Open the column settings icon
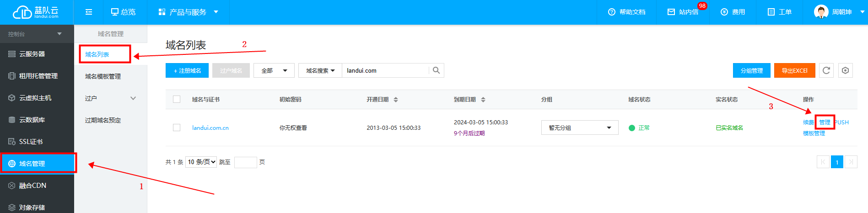The height and width of the screenshot is (213, 868). 845,70
